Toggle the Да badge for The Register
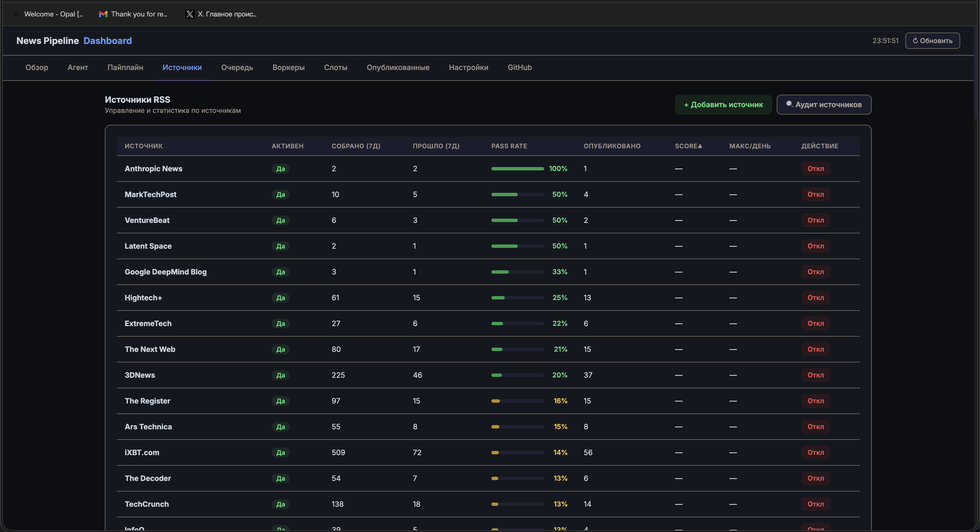The height and width of the screenshot is (532, 980). click(280, 401)
